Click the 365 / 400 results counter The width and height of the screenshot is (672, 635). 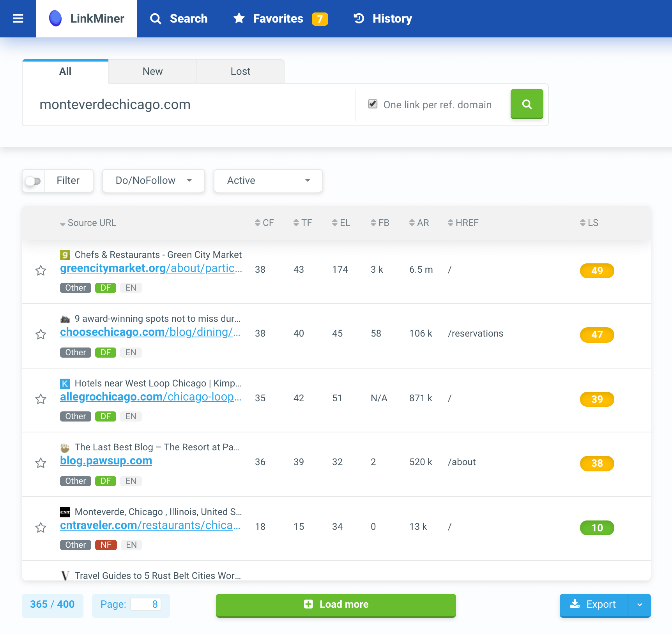pos(52,605)
